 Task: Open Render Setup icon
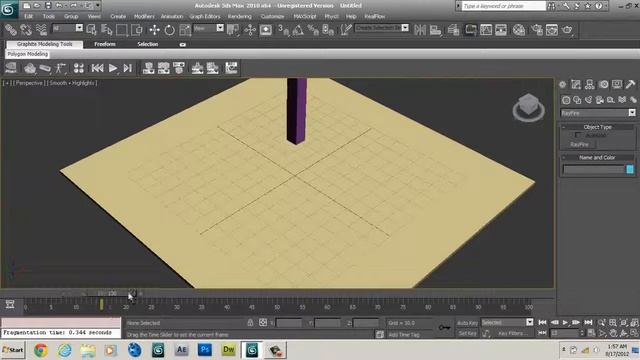(x=537, y=30)
